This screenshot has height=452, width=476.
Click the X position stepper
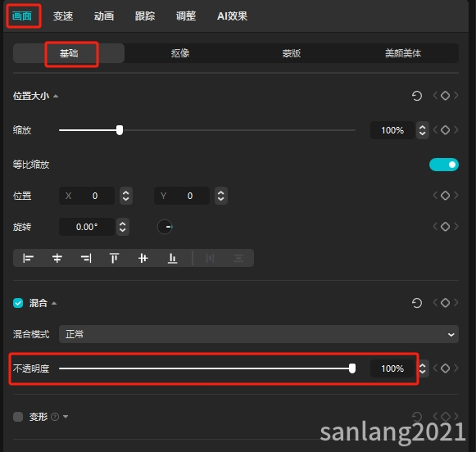coord(126,196)
